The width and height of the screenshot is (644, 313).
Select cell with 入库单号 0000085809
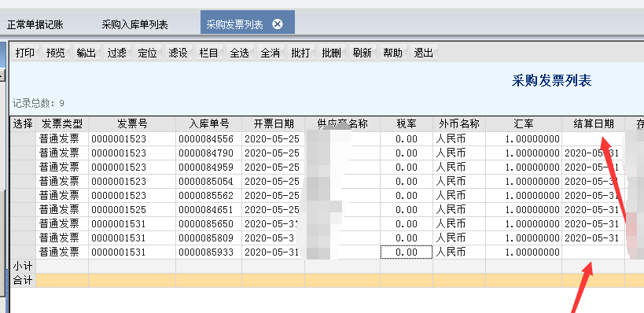(x=208, y=238)
